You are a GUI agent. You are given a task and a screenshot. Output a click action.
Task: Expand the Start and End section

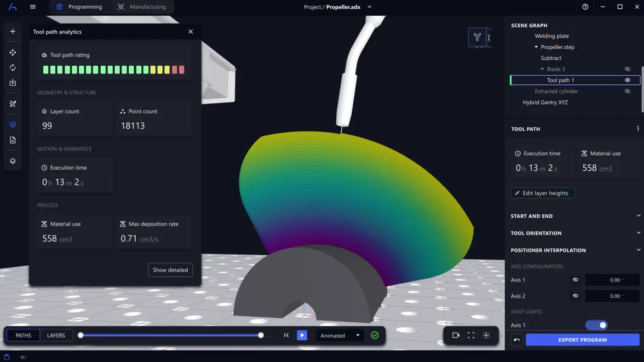[638, 216]
